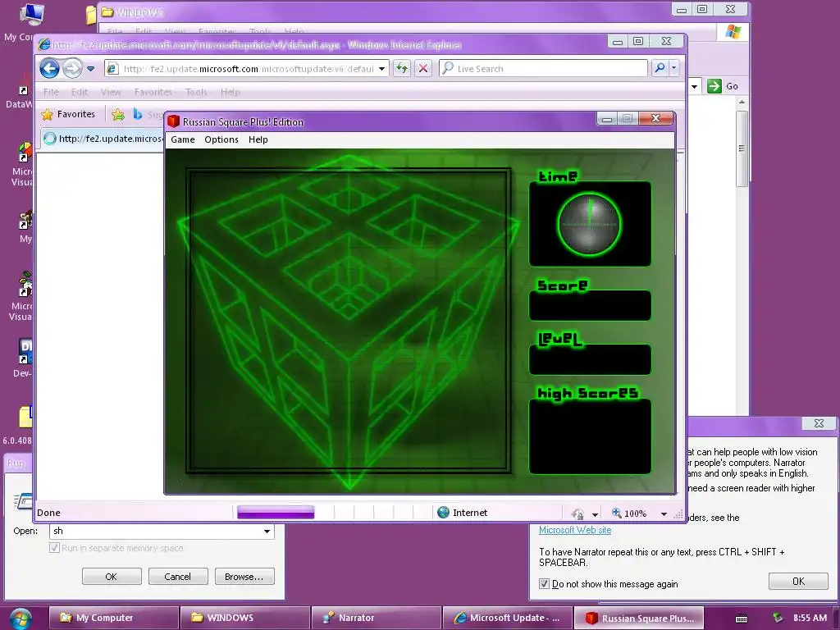Click Cancel in the Run dialog
Viewport: 840px width, 630px height.
177,577
